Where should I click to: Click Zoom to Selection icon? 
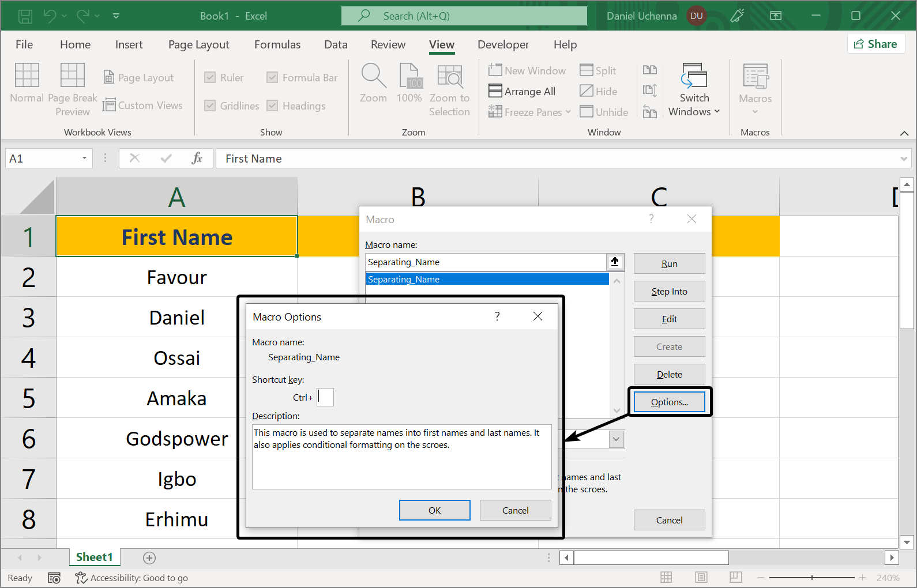[449, 77]
